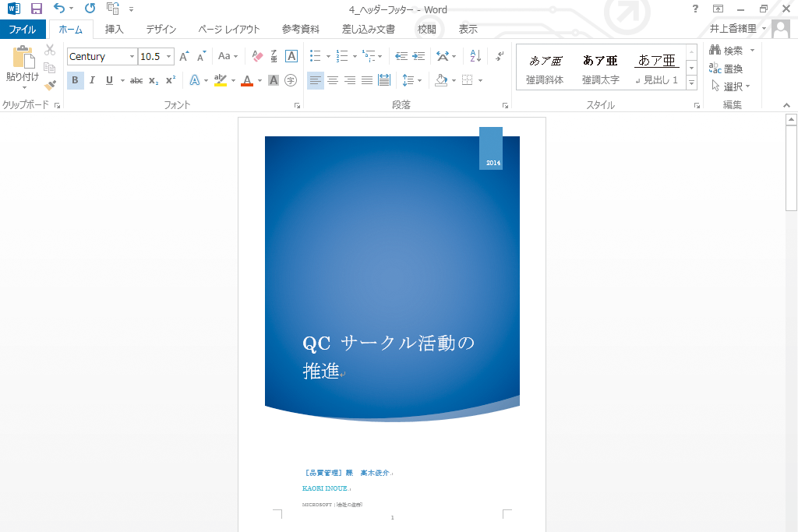The height and width of the screenshot is (532, 798).
Task: Open the ファイル tab
Action: tap(23, 29)
